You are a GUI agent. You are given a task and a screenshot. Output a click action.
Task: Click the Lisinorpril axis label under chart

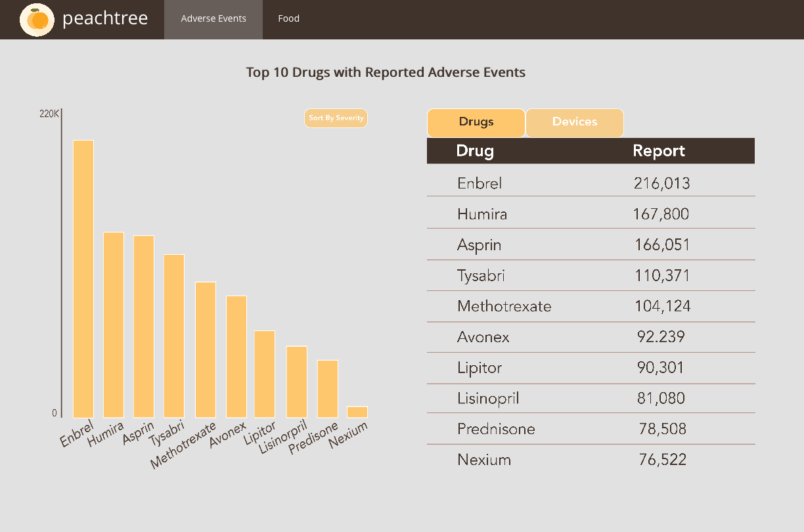point(283,437)
